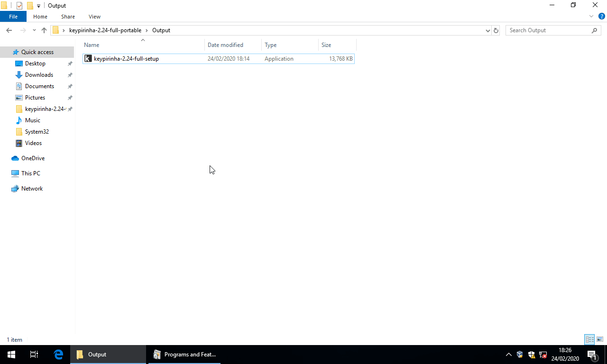Click the Network icon in sidebar
607x364 pixels.
click(15, 189)
